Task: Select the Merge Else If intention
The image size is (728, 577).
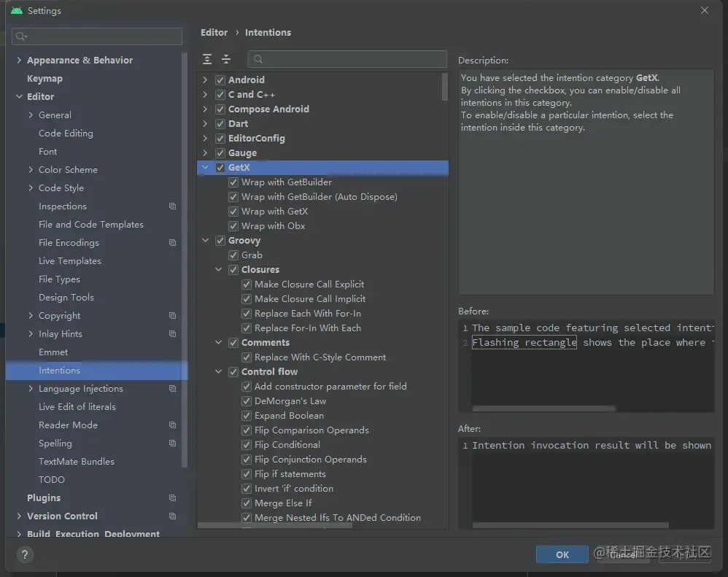Action: point(283,503)
